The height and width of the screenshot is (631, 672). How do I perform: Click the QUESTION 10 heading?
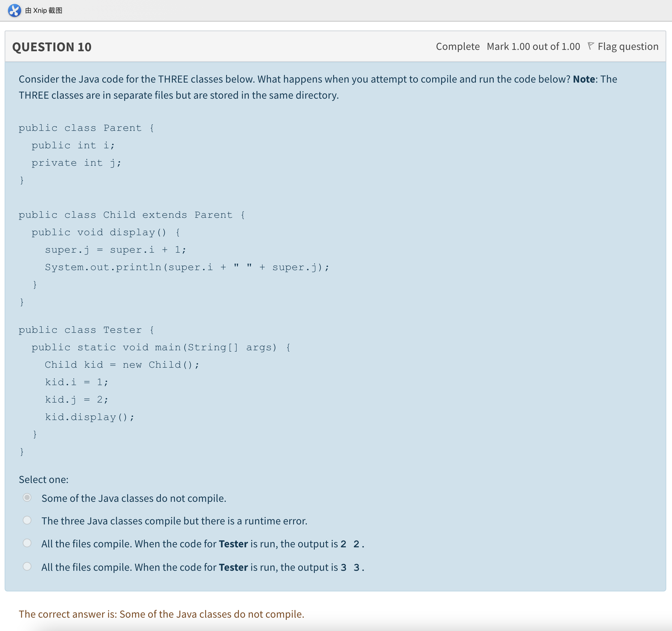(x=52, y=47)
